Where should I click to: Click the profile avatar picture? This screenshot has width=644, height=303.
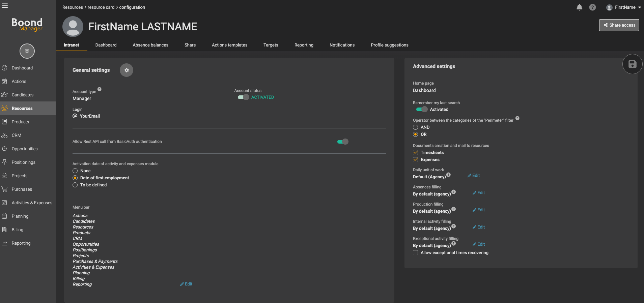point(73,27)
